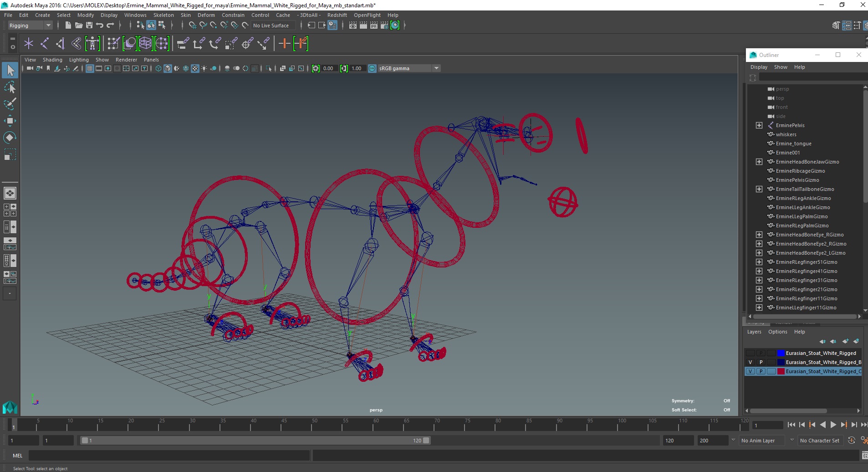Image resolution: width=868 pixels, height=472 pixels.
Task: Open the layer editor Options menu
Action: 777,332
